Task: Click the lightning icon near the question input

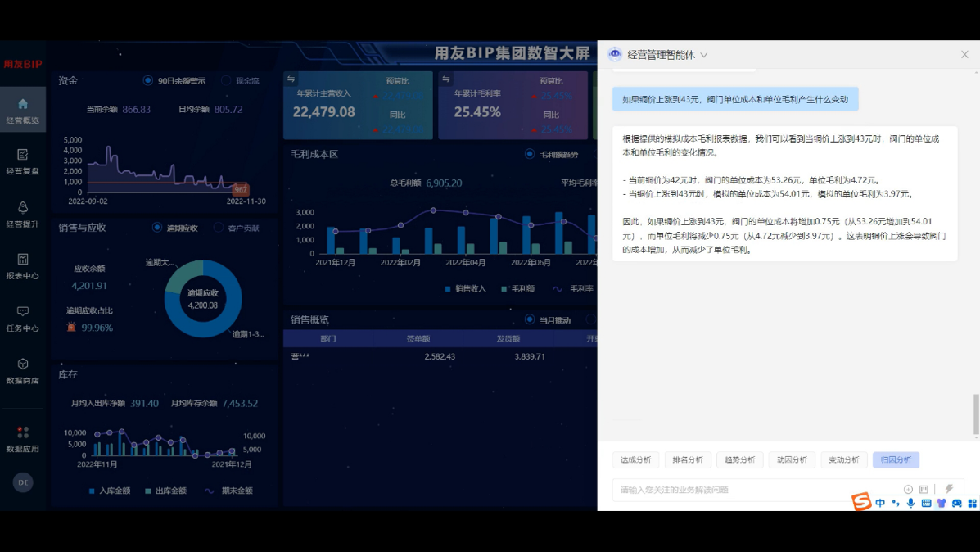Action: [x=949, y=489]
